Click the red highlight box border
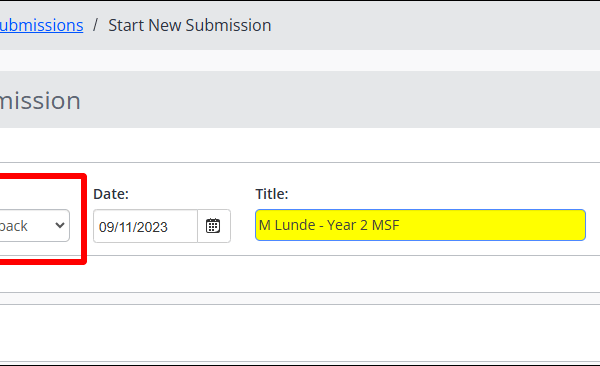The image size is (600, 366). tap(84, 218)
